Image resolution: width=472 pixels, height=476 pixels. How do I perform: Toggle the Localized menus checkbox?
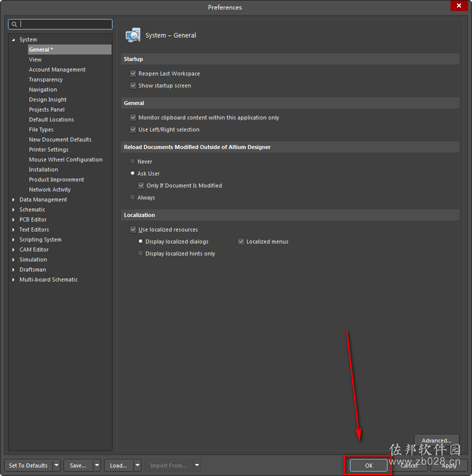(241, 241)
